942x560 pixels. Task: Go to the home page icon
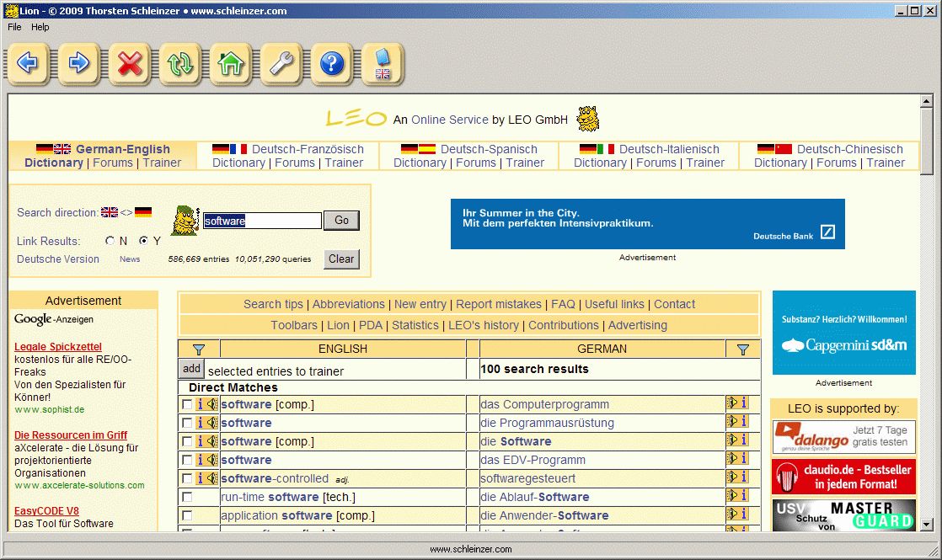[230, 64]
